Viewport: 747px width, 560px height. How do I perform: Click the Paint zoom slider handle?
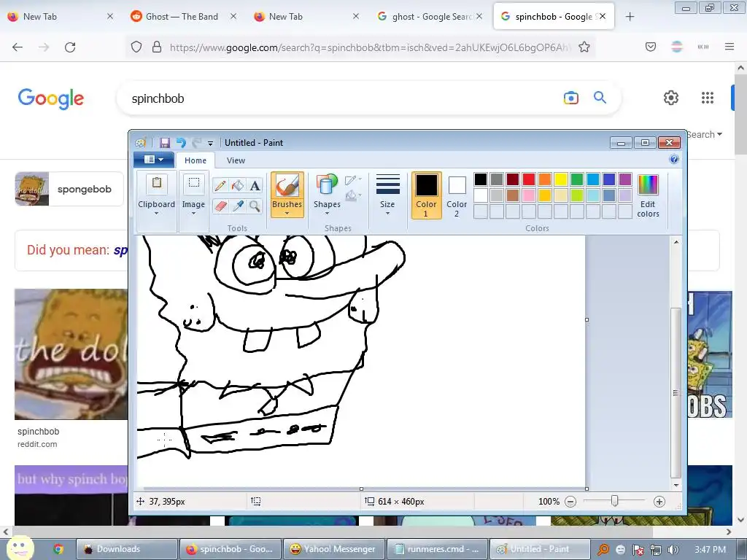point(614,501)
